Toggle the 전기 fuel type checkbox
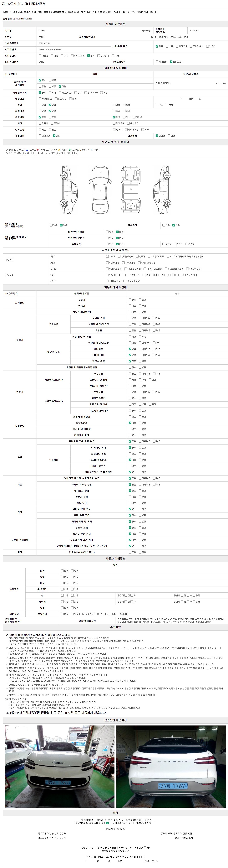 [88, 56]
